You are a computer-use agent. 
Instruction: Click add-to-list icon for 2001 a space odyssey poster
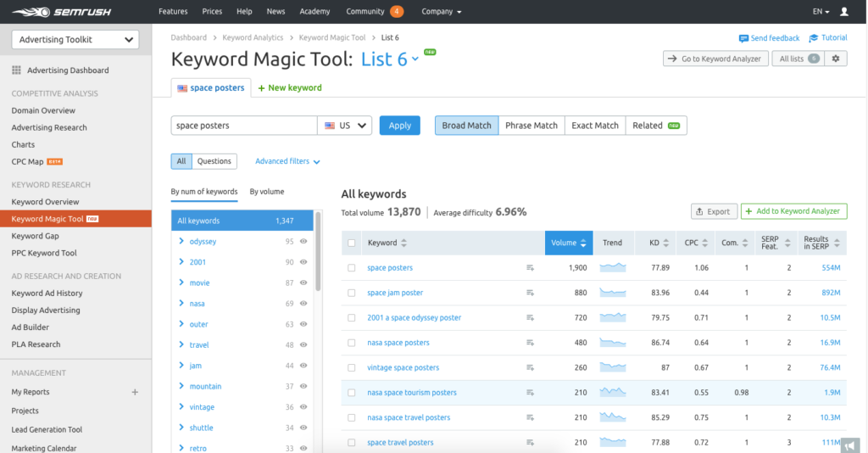click(x=530, y=318)
